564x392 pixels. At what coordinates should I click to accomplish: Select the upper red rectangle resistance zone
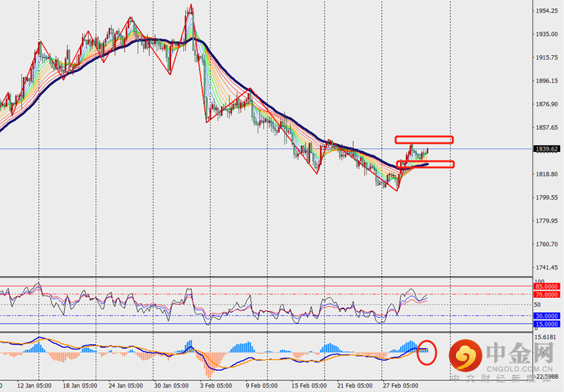tap(424, 139)
